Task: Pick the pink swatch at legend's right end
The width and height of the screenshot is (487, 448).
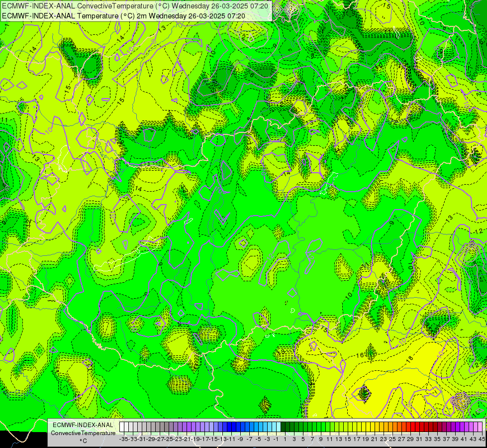Action: point(480,427)
